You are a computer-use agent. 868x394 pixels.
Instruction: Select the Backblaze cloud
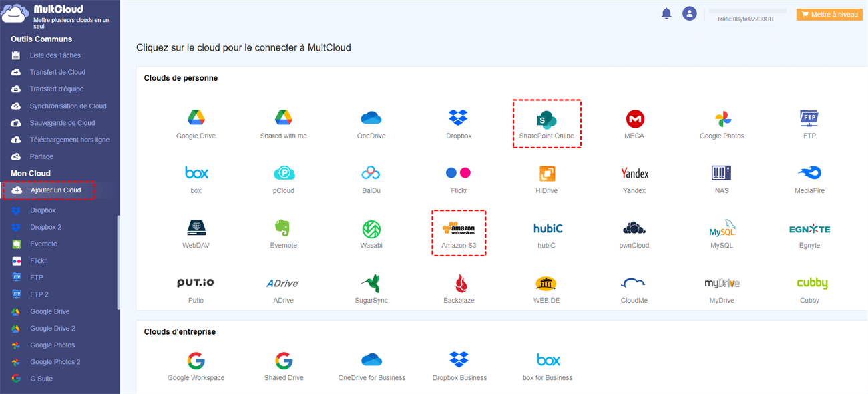(459, 289)
